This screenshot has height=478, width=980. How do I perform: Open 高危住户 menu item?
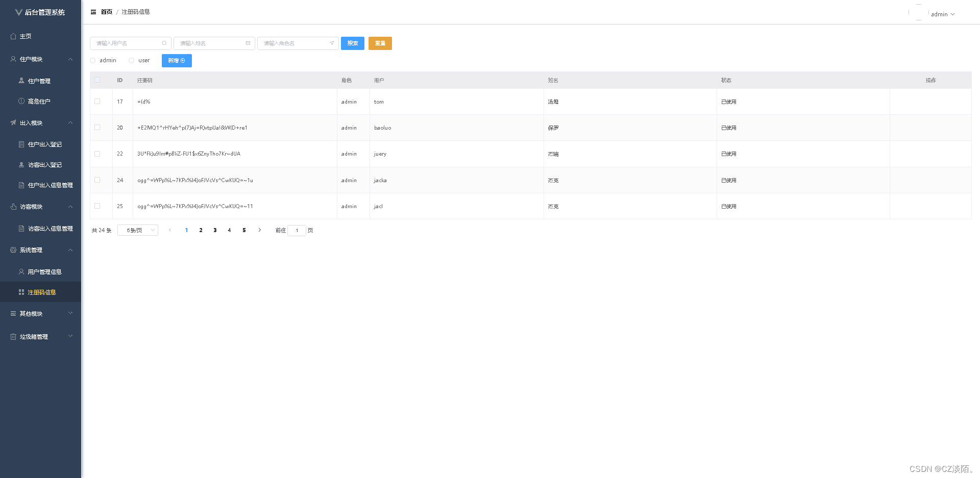[40, 101]
